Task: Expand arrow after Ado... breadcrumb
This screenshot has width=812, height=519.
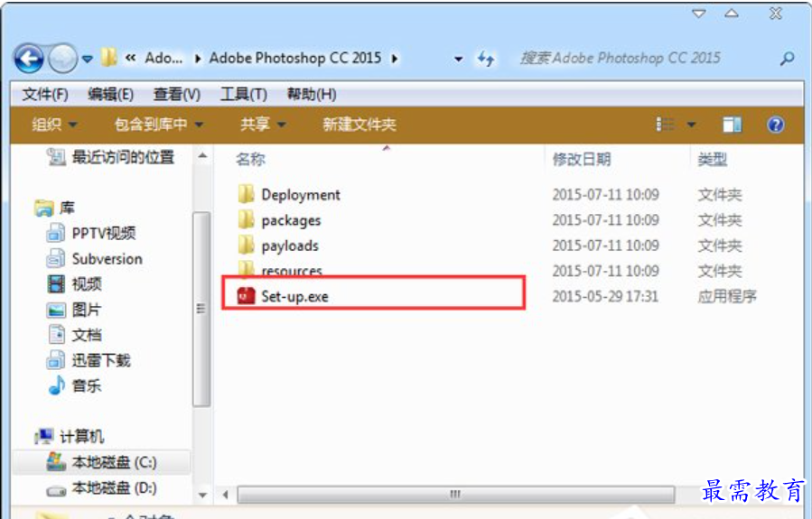Action: pos(198,59)
